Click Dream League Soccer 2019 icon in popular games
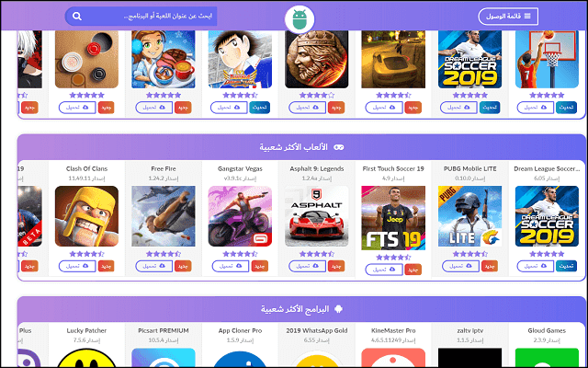 [x=547, y=216]
